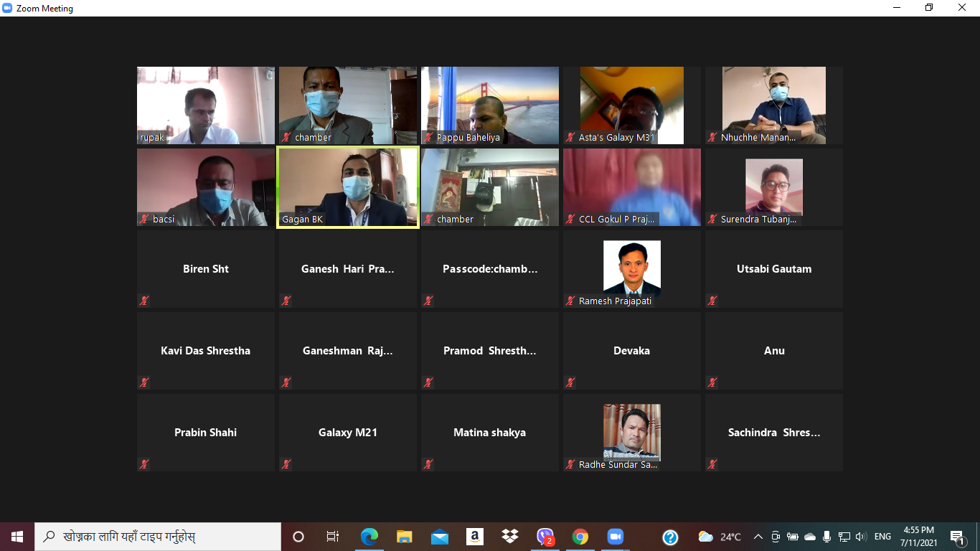Click the Windows taskbar search box

(158, 537)
